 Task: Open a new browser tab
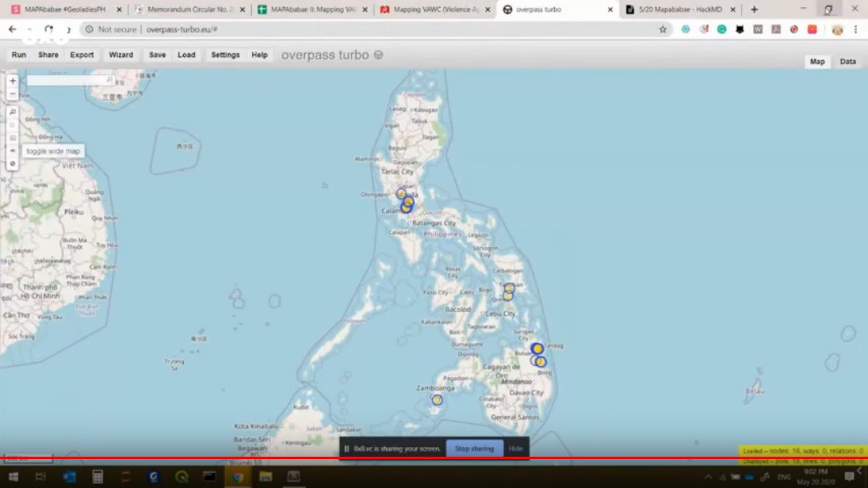[754, 10]
